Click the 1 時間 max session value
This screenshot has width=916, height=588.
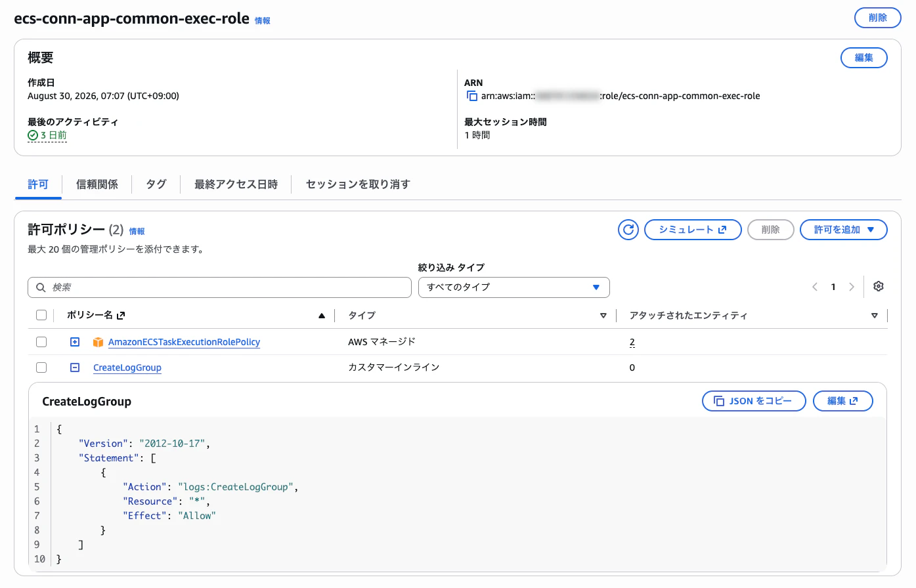477,135
